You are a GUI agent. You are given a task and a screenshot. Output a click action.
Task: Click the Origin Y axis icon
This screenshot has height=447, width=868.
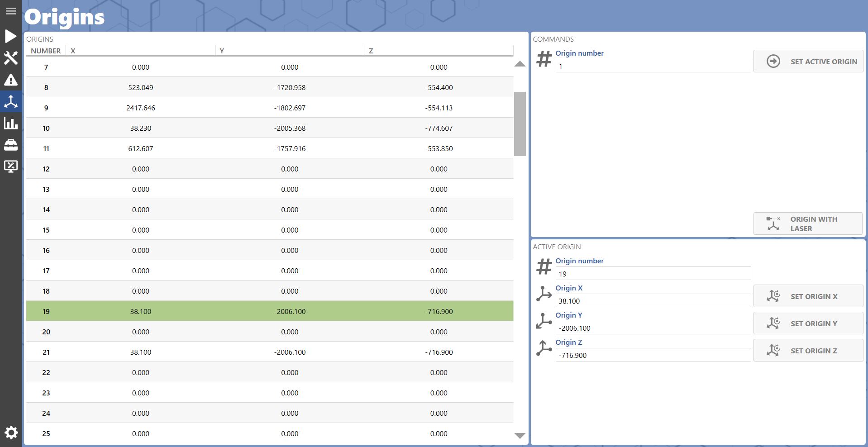544,321
